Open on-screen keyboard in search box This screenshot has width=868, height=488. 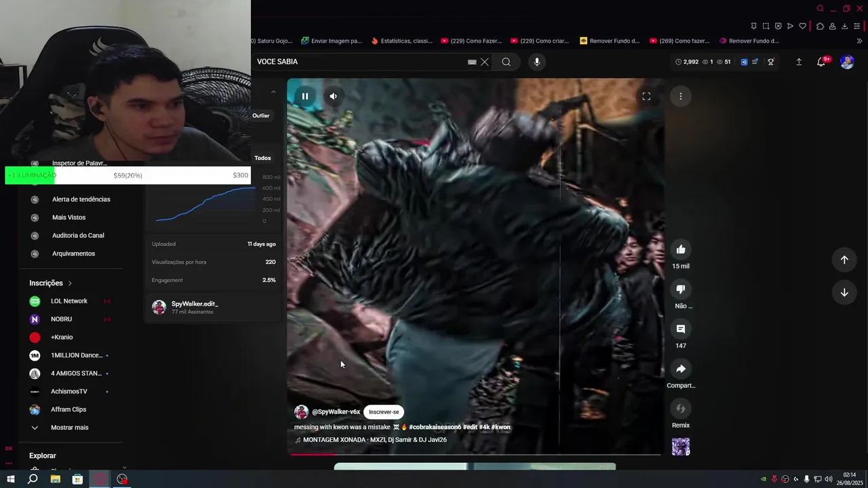pos(472,62)
